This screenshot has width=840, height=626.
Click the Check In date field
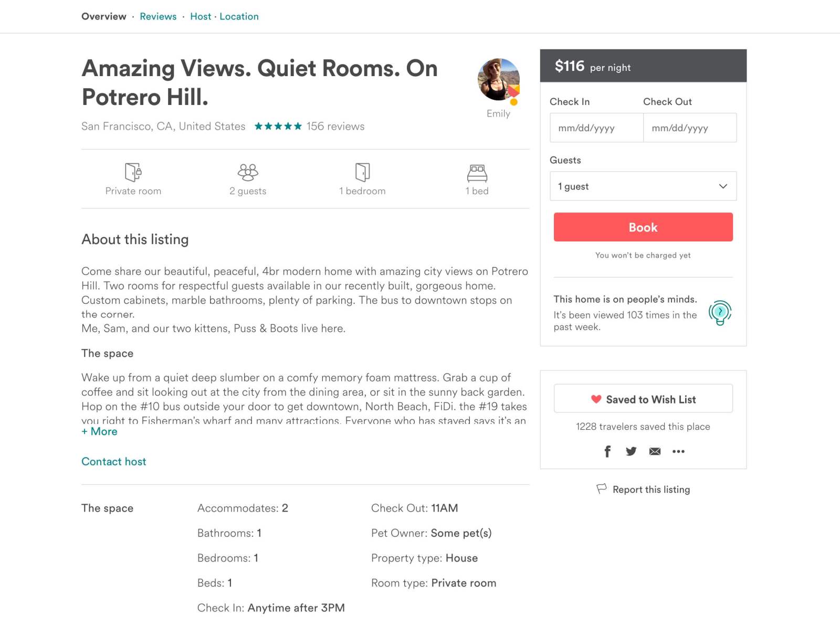click(x=596, y=128)
